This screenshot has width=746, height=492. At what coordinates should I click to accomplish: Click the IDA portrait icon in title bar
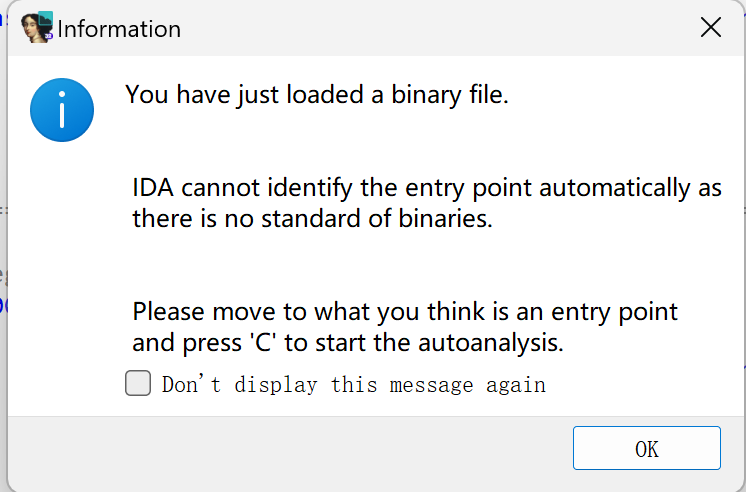click(37, 27)
